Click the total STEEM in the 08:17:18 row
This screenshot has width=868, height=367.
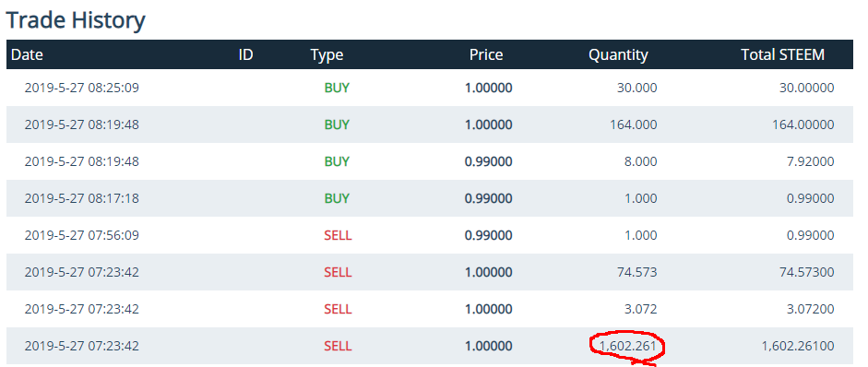(x=811, y=198)
